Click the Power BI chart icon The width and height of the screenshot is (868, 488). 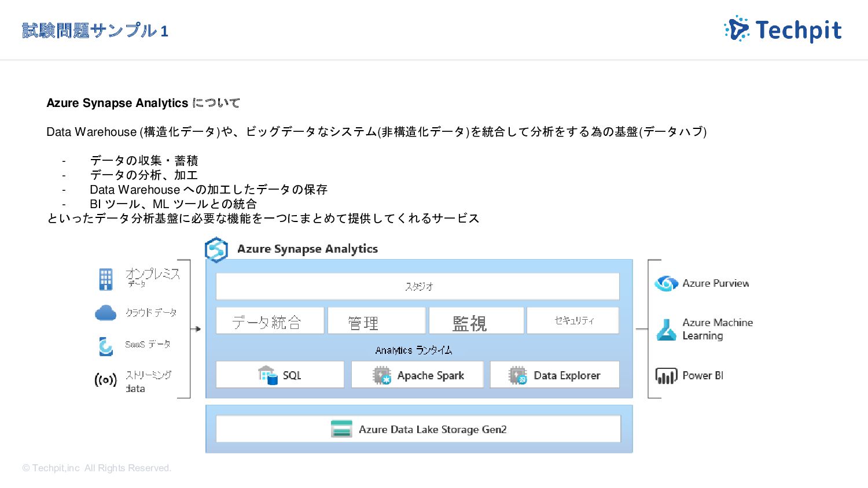click(x=666, y=376)
